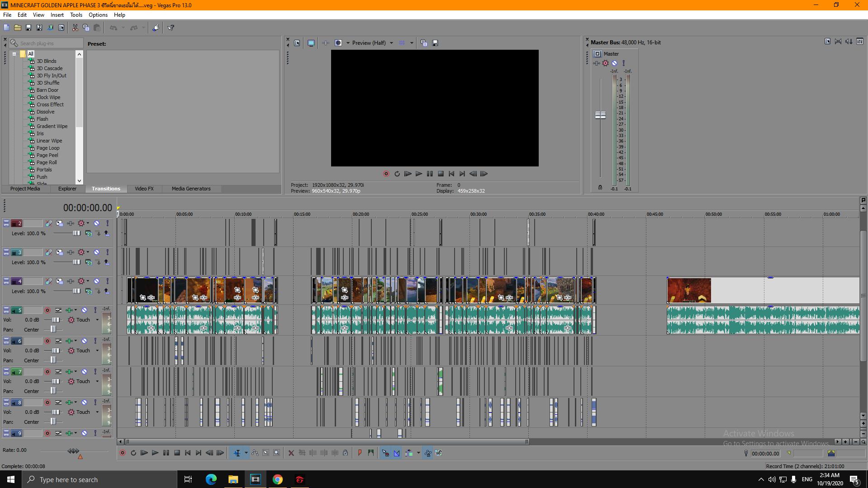Click the Search plug-ins field
The height and width of the screenshot is (488, 868).
[x=46, y=43]
